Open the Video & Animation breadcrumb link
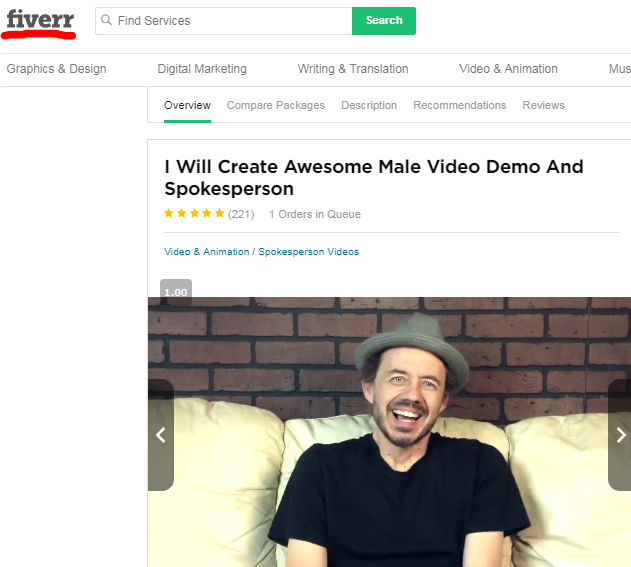Image resolution: width=631 pixels, height=567 pixels. (206, 252)
